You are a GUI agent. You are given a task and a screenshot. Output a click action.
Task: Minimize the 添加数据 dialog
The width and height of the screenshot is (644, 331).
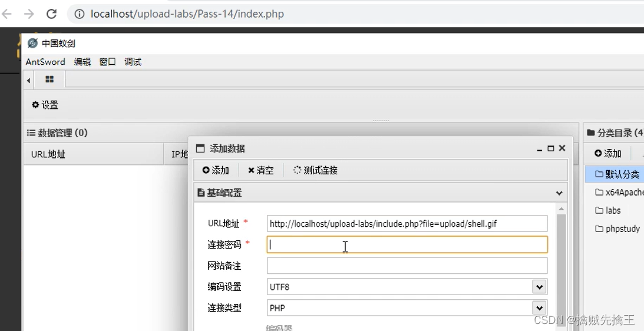539,148
